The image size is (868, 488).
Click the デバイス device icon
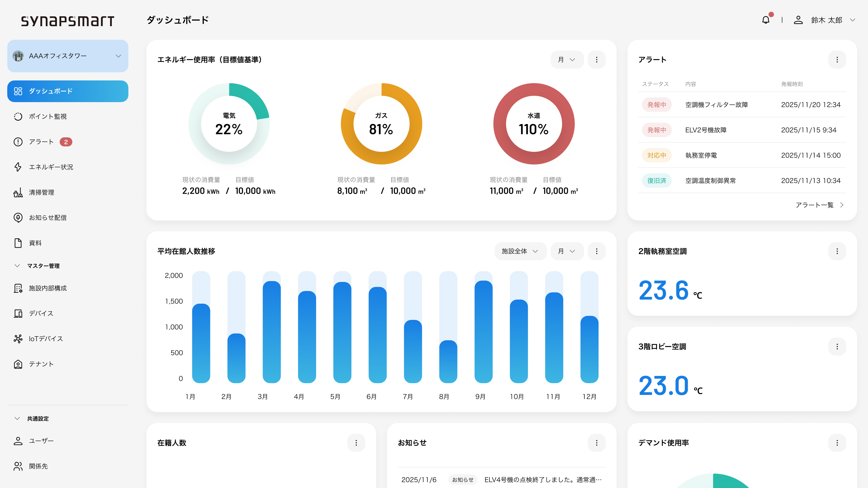18,314
